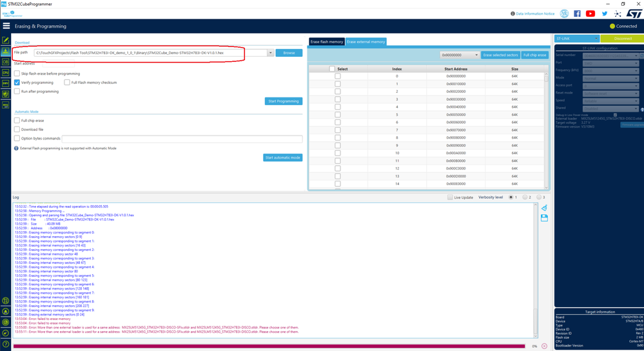Image resolution: width=644 pixels, height=351 pixels.
Task: Click Start automatic mode button
Action: (x=282, y=157)
